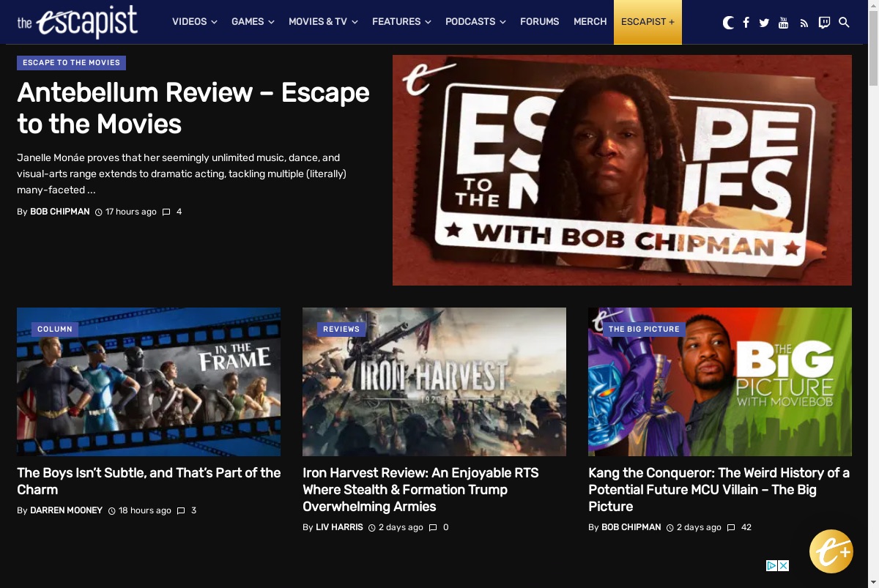Click the Iron Harvest thumbnail image

(x=434, y=382)
